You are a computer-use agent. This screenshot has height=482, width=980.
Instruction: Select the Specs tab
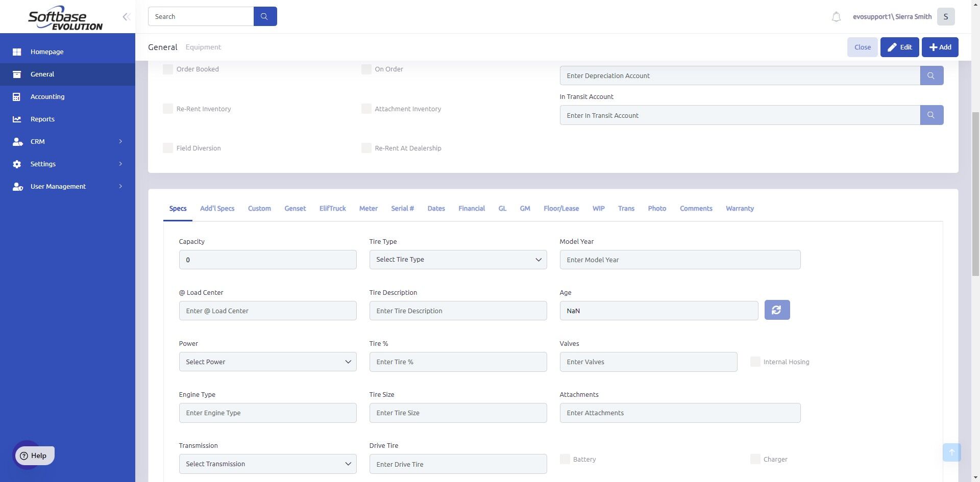click(x=178, y=208)
